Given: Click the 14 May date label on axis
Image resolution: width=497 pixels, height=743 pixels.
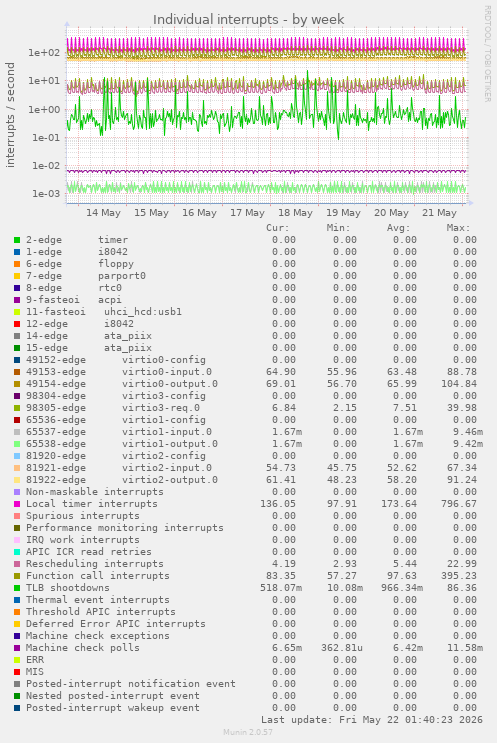Looking at the screenshot, I should (103, 213).
